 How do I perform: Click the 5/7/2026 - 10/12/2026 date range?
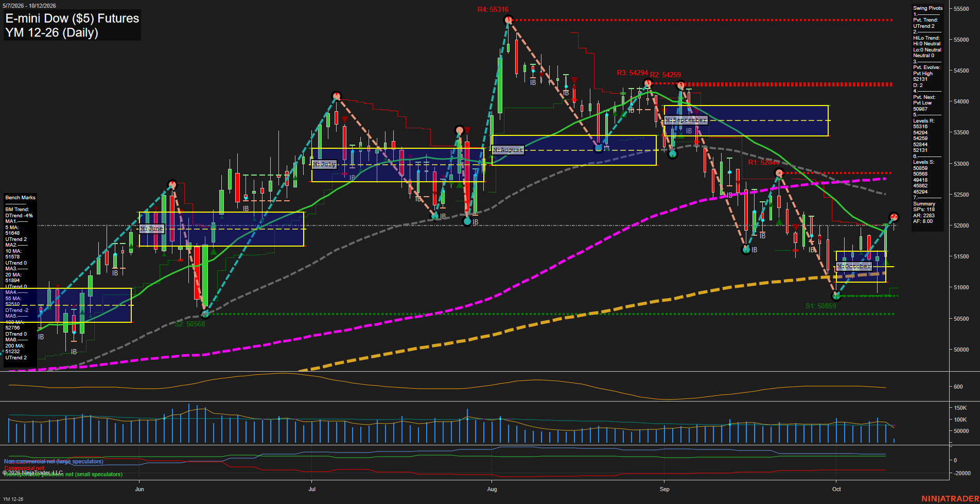(29, 6)
